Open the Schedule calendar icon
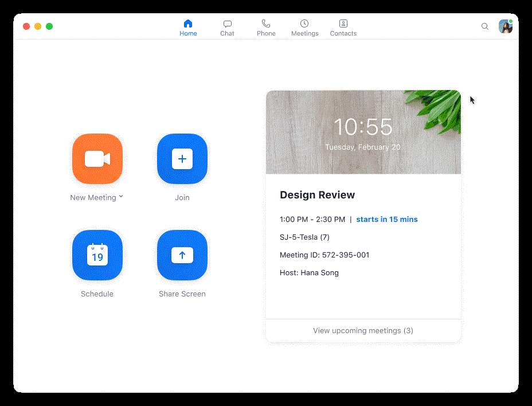The width and height of the screenshot is (532, 406). pyautogui.click(x=97, y=255)
